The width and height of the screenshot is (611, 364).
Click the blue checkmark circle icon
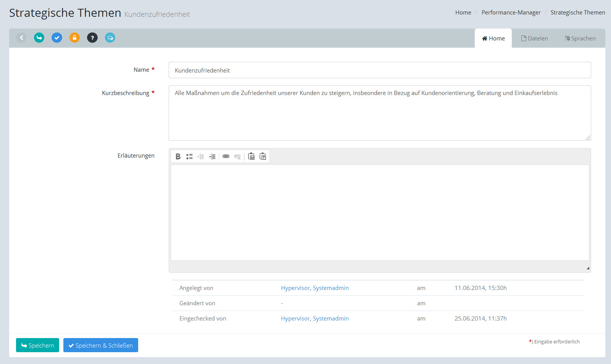point(57,38)
